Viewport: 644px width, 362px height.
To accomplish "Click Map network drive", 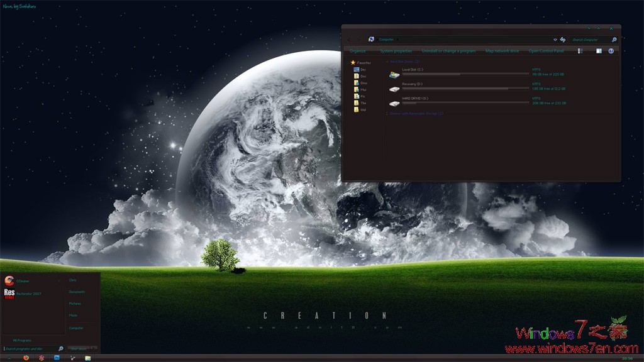I will click(x=502, y=51).
